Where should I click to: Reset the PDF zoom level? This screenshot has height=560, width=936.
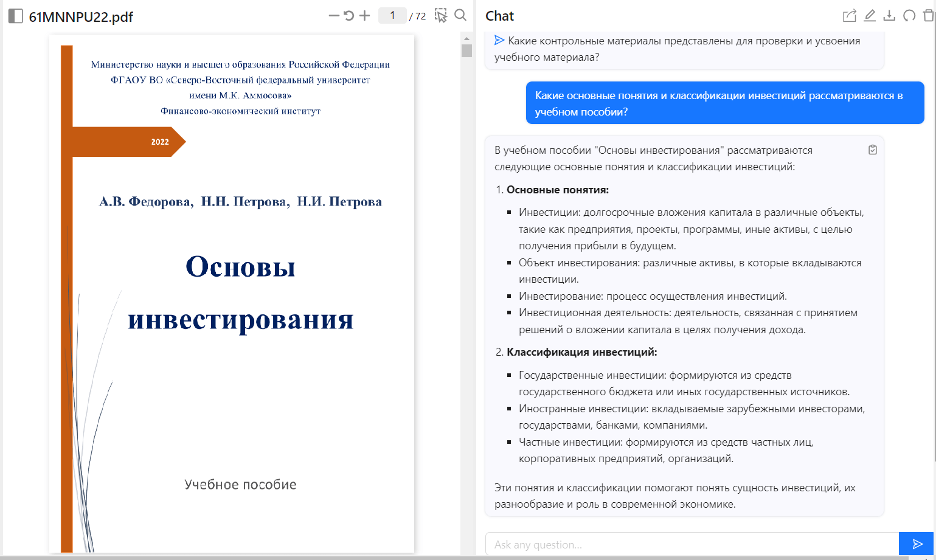coord(348,16)
